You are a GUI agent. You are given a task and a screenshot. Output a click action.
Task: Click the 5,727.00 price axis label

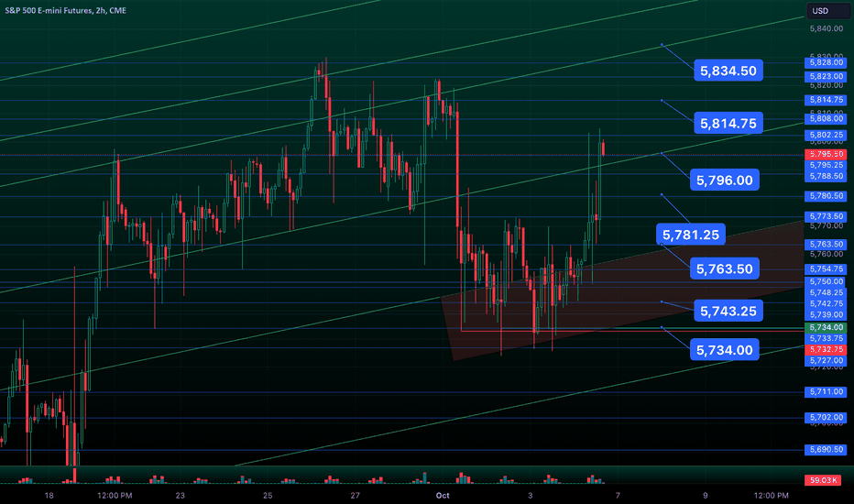pos(826,361)
